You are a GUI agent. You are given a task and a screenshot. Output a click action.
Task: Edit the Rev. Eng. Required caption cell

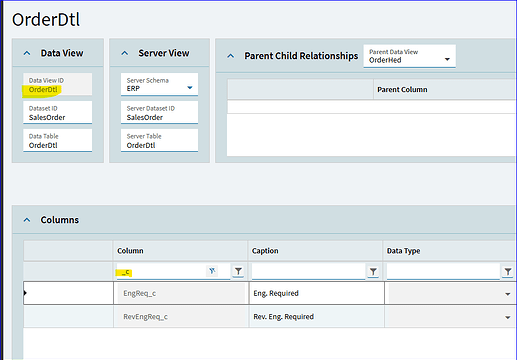point(316,316)
